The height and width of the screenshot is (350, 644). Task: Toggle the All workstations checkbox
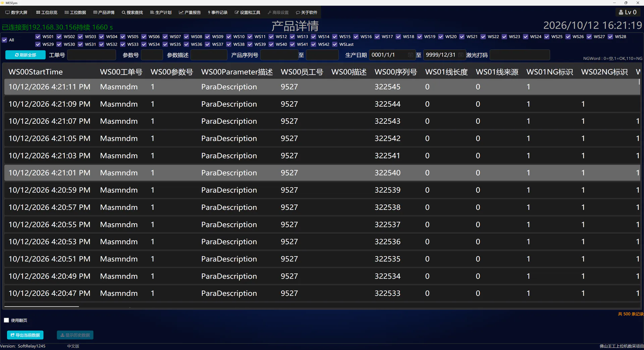tap(4, 40)
